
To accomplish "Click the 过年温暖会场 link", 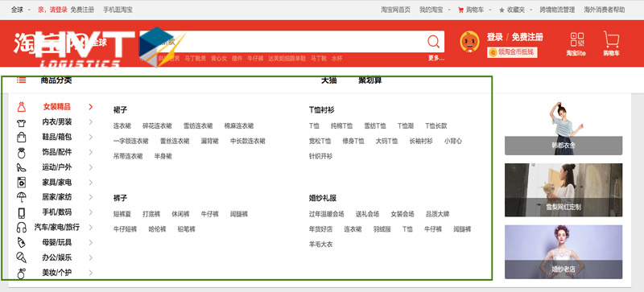I will [x=327, y=214].
